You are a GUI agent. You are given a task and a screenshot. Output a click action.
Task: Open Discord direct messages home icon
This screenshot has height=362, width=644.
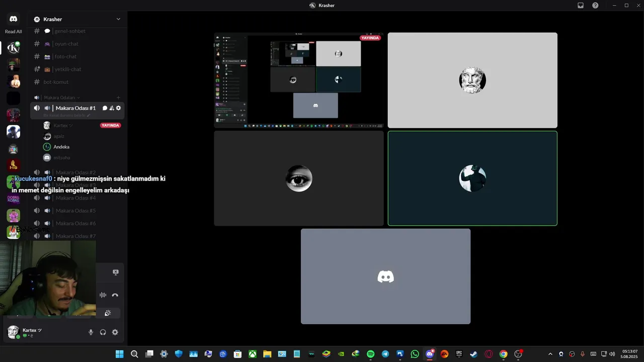point(14,19)
